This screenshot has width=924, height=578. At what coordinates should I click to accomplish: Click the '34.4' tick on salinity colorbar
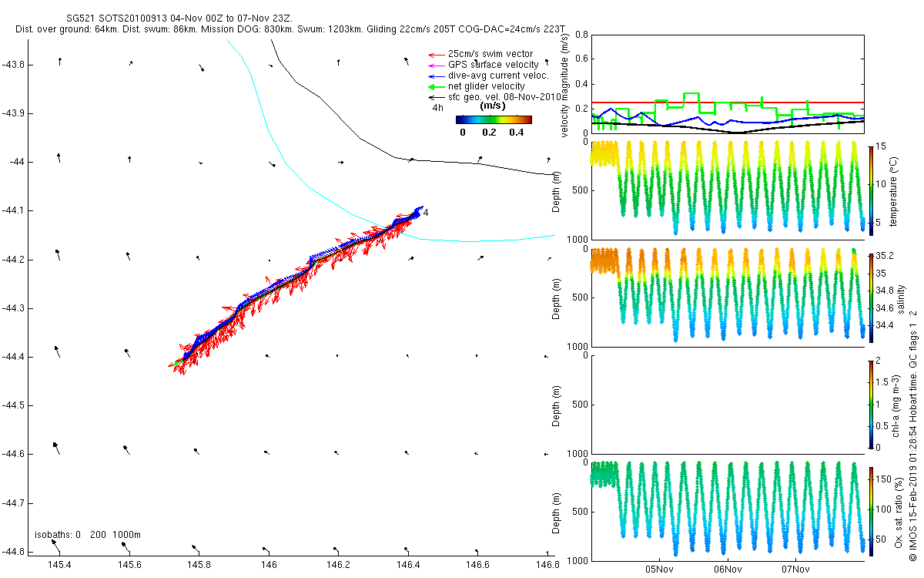(885, 325)
